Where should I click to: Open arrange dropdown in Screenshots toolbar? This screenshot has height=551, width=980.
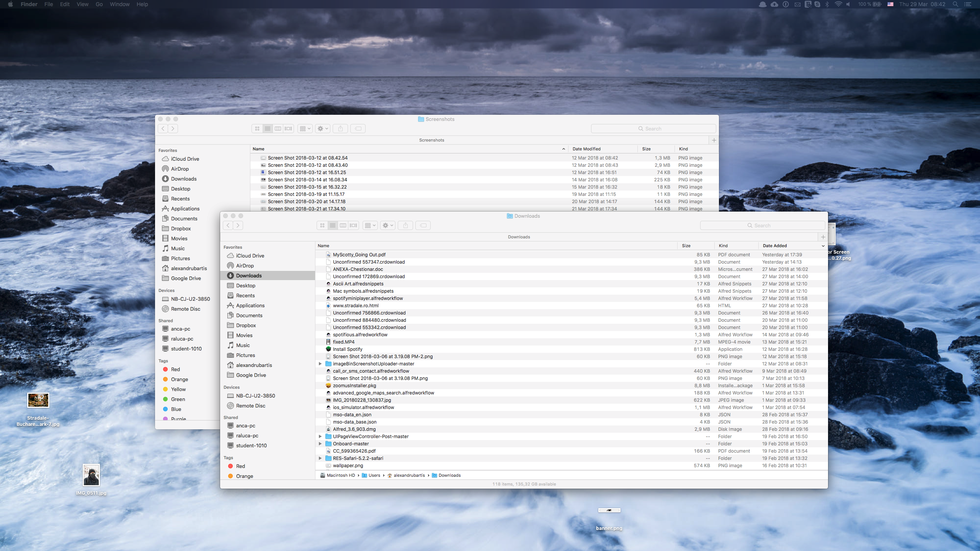click(x=305, y=129)
